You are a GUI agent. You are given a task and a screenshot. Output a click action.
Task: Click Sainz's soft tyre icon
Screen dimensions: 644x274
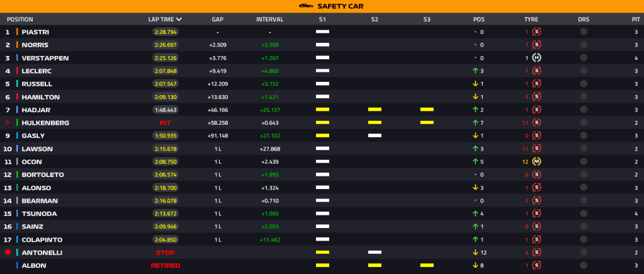point(536,227)
